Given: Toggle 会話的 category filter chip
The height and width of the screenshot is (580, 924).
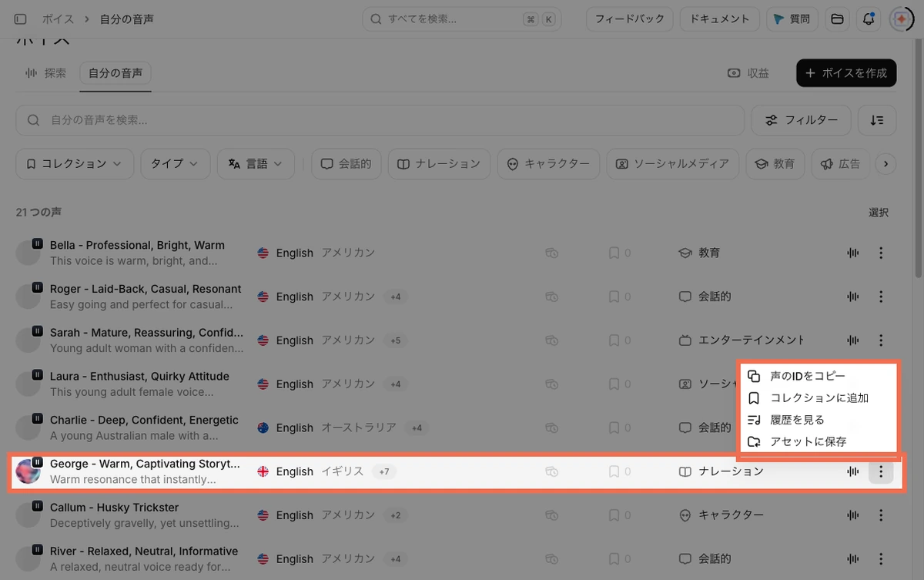Looking at the screenshot, I should pyautogui.click(x=346, y=164).
